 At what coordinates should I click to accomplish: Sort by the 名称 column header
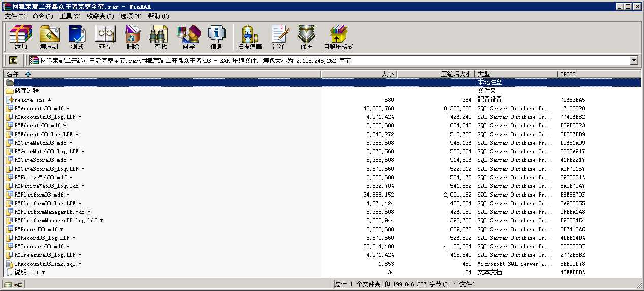click(x=163, y=74)
